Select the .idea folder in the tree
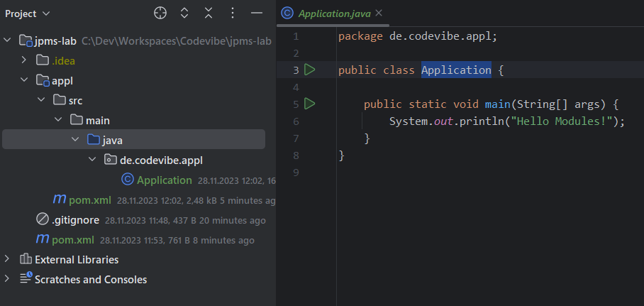 click(63, 61)
